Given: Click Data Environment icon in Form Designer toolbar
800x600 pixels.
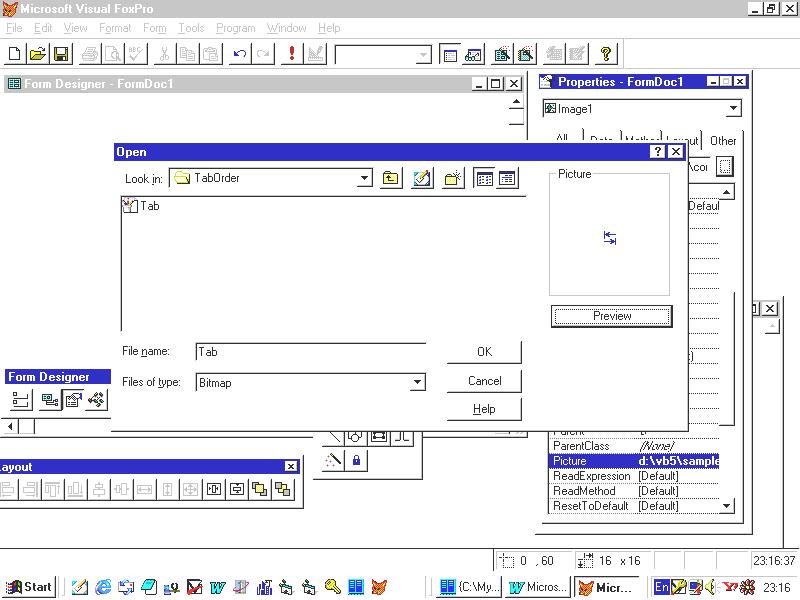Looking at the screenshot, I should [x=49, y=399].
